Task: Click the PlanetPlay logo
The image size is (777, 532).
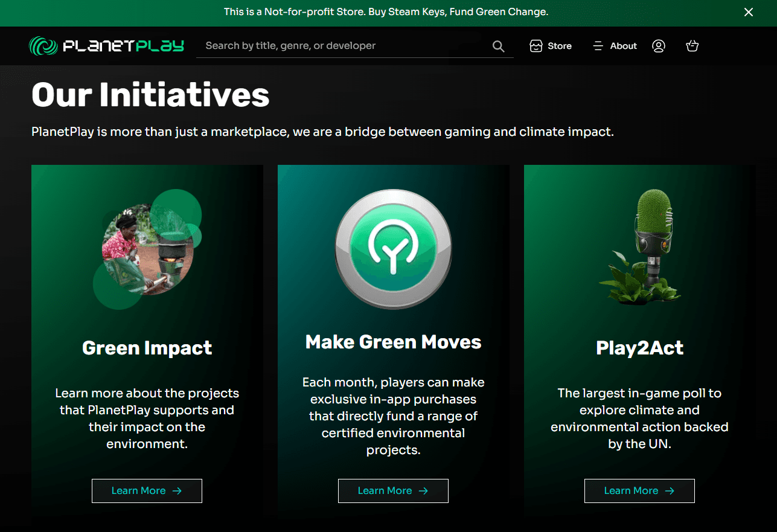Action: [106, 46]
